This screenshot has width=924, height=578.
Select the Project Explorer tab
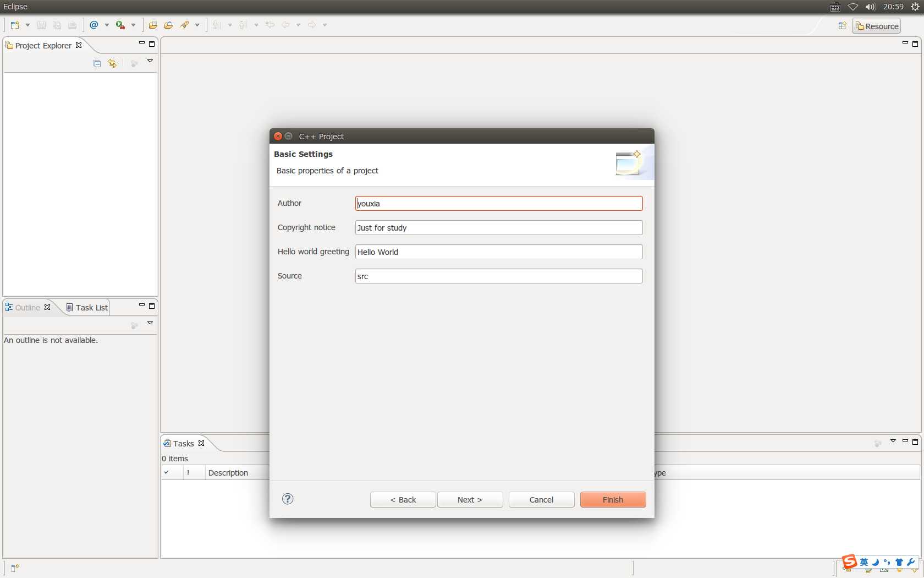43,46
